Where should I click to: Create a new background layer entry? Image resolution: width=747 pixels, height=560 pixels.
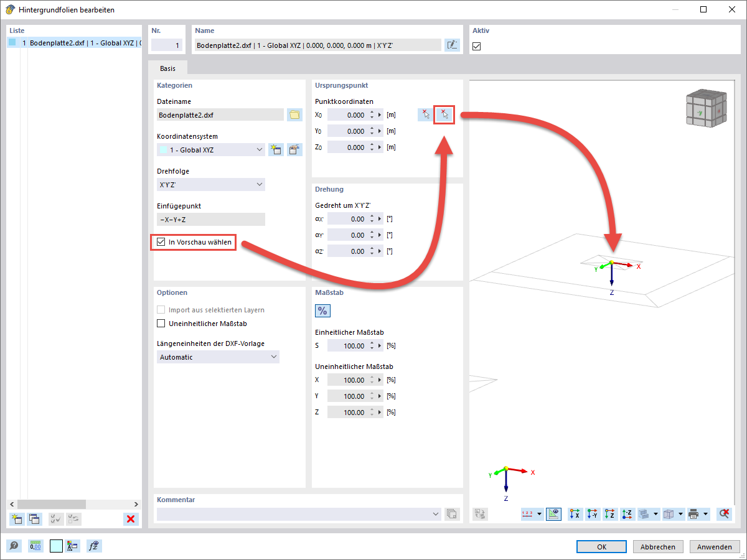coord(16,519)
